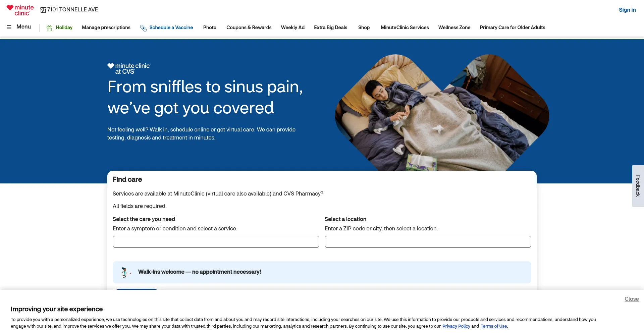Click Sign in

(x=627, y=10)
